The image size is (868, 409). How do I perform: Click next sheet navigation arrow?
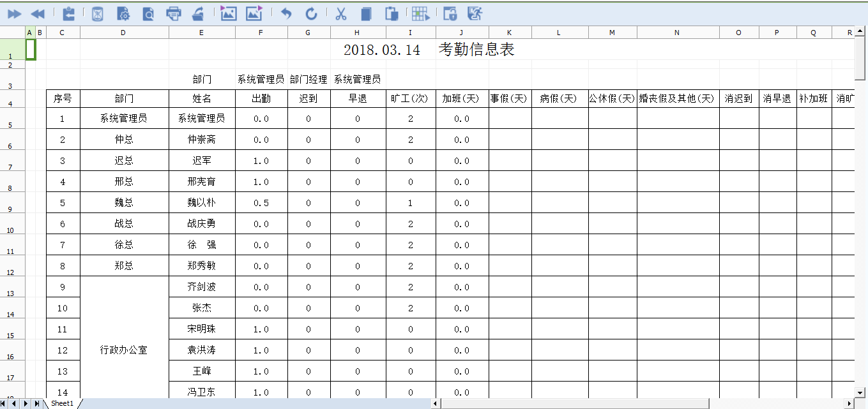coord(26,403)
